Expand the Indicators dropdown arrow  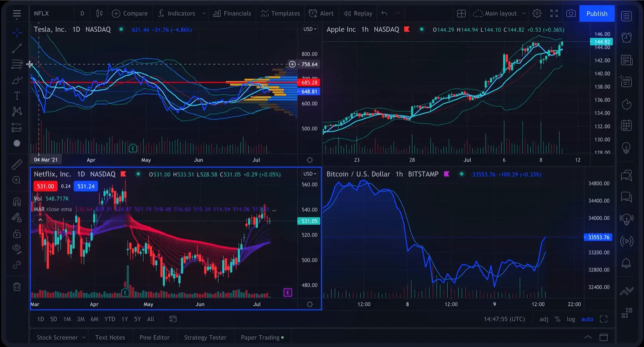click(x=204, y=13)
